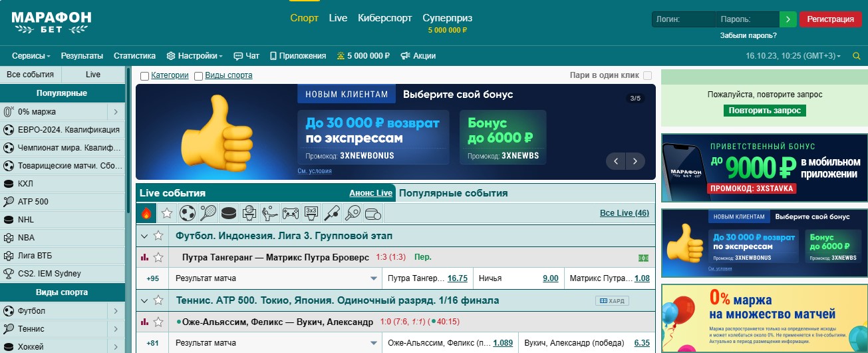Viewport: 868px width, 353px height.
Task: Open Результат матча market dropdown for football
Action: point(275,278)
